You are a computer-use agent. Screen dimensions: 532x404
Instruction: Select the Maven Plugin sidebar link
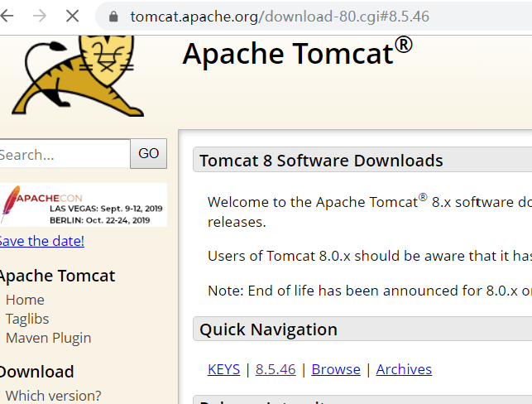[x=48, y=338]
